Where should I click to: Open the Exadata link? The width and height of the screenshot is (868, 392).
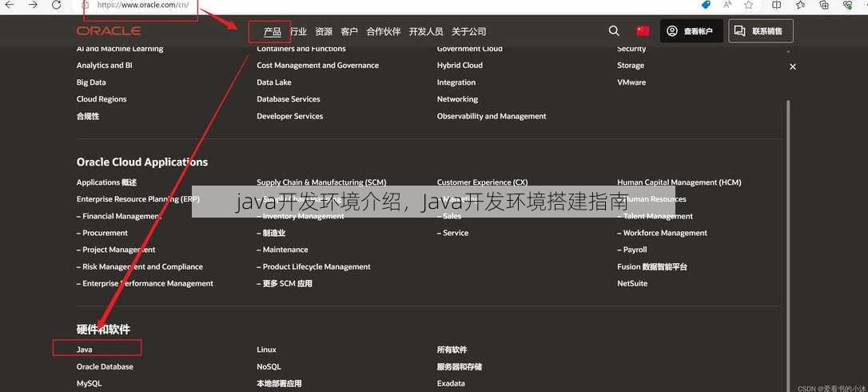tap(451, 383)
